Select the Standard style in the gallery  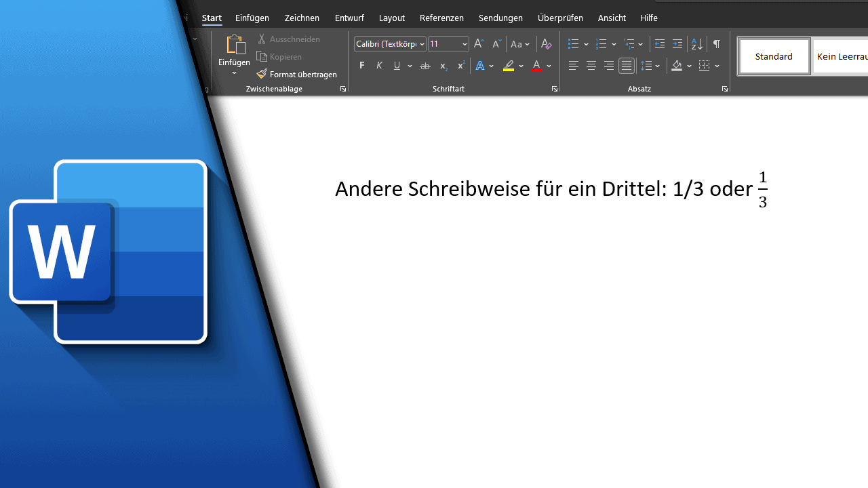coord(774,56)
